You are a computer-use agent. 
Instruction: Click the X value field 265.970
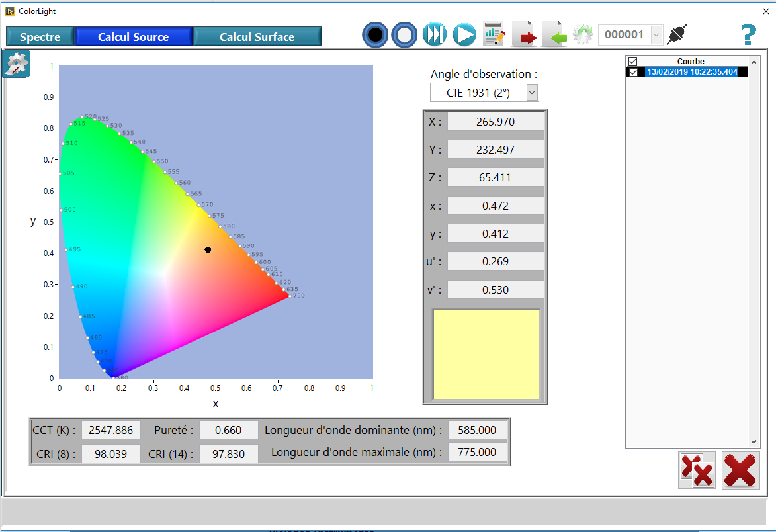(x=496, y=122)
